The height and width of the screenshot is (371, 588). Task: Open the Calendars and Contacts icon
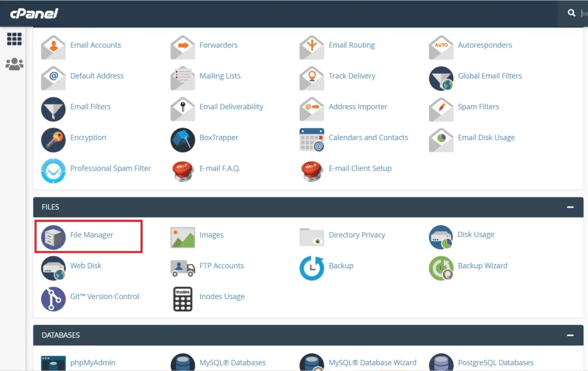[x=312, y=140]
